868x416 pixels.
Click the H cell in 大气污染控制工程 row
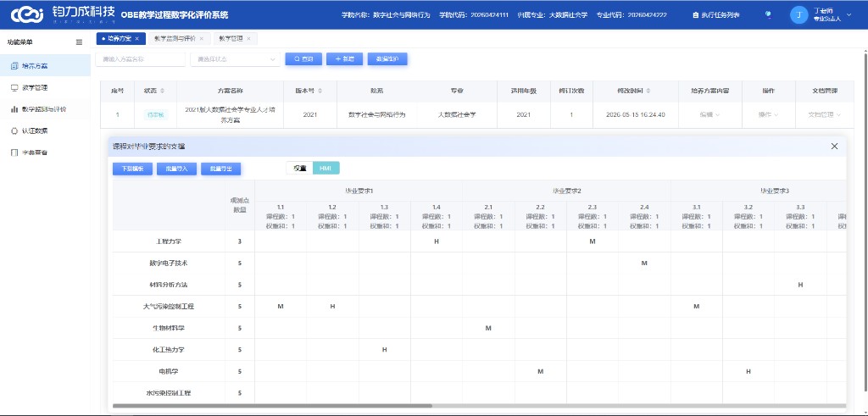click(332, 307)
